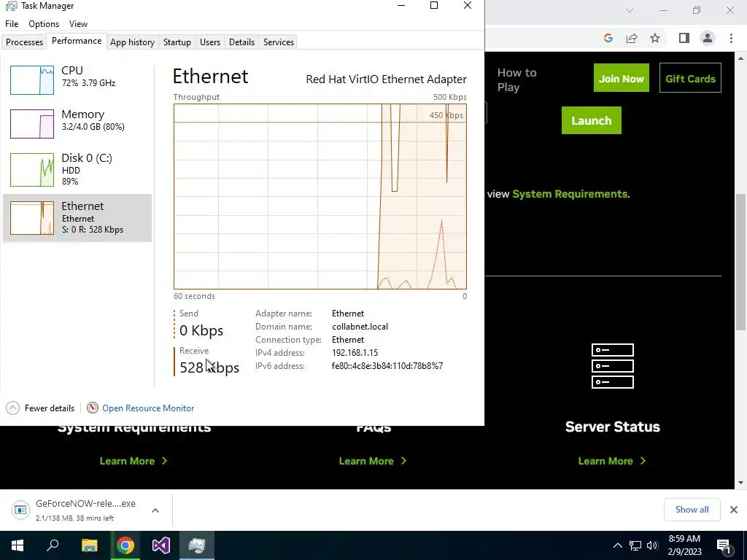Open the Options menu in Task Manager

coord(43,24)
